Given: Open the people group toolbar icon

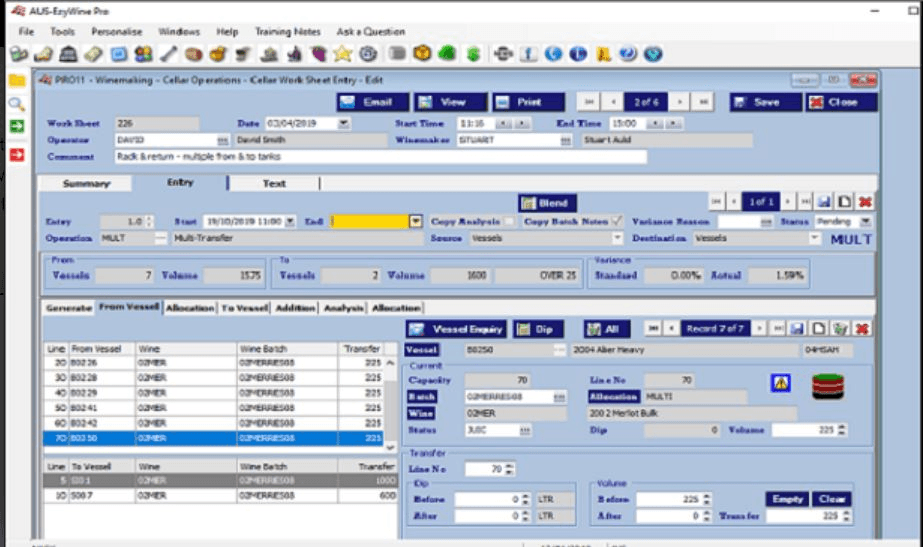Looking at the screenshot, I should click(143, 54).
